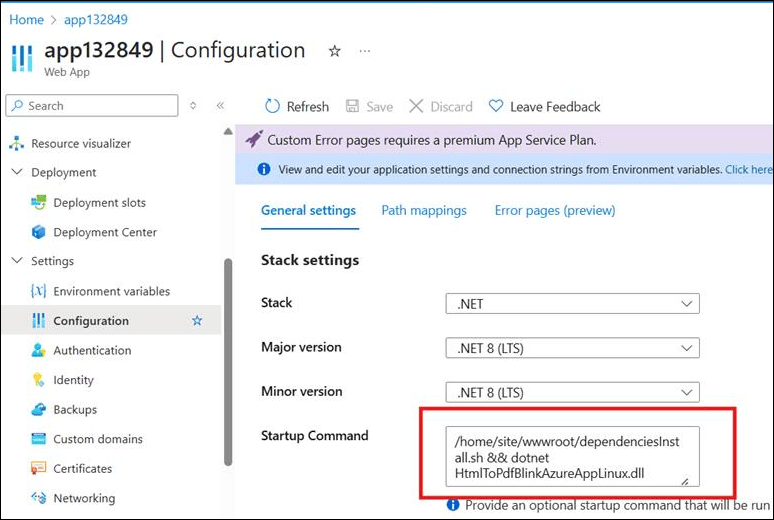This screenshot has height=520, width=774.
Task: Click the Networking icon
Action: [x=39, y=498]
